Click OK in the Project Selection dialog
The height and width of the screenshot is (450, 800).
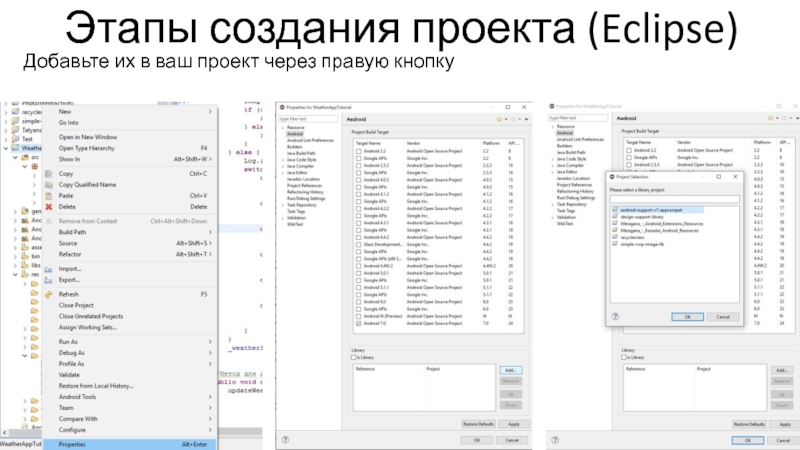pos(687,317)
